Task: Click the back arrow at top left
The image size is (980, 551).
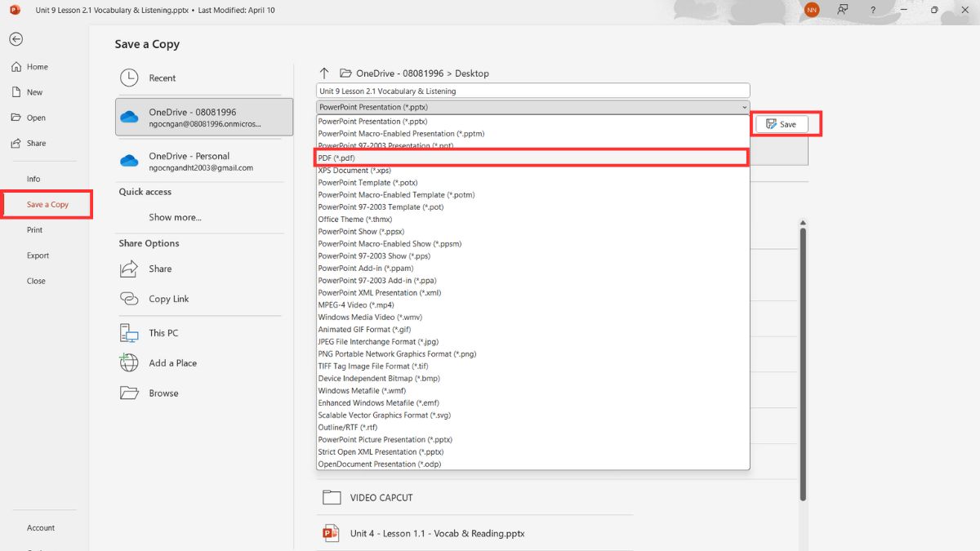Action: 16,38
